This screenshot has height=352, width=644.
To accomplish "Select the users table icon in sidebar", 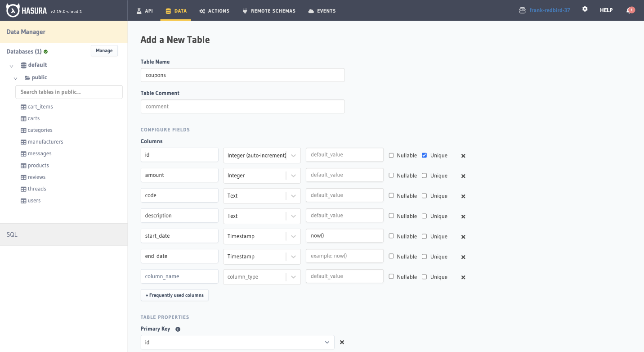I will coord(23,200).
